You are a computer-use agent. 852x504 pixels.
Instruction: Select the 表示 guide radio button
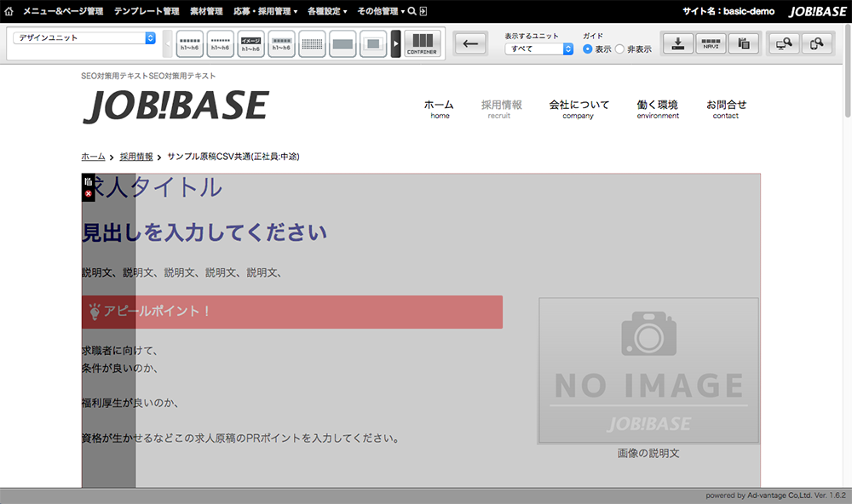(x=587, y=49)
